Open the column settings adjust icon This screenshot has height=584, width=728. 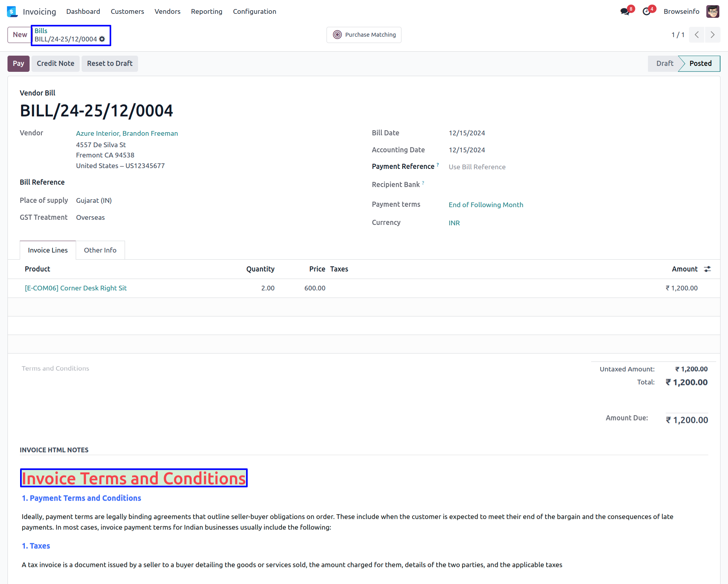tap(707, 269)
